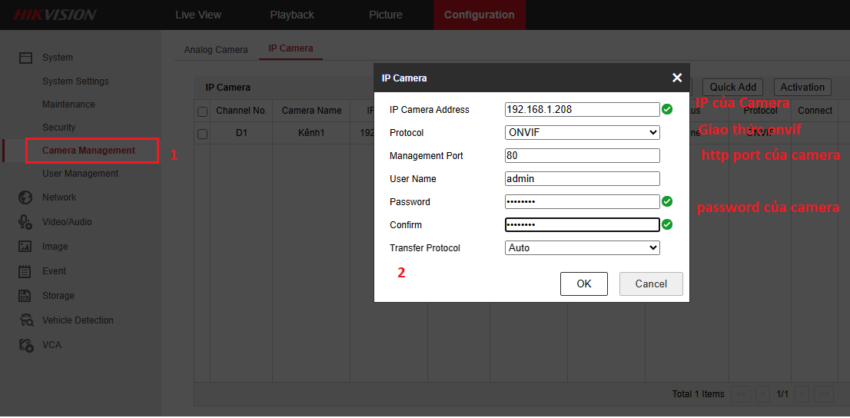This screenshot has width=850, height=418.
Task: Click the D1 channel cell
Action: (241, 133)
